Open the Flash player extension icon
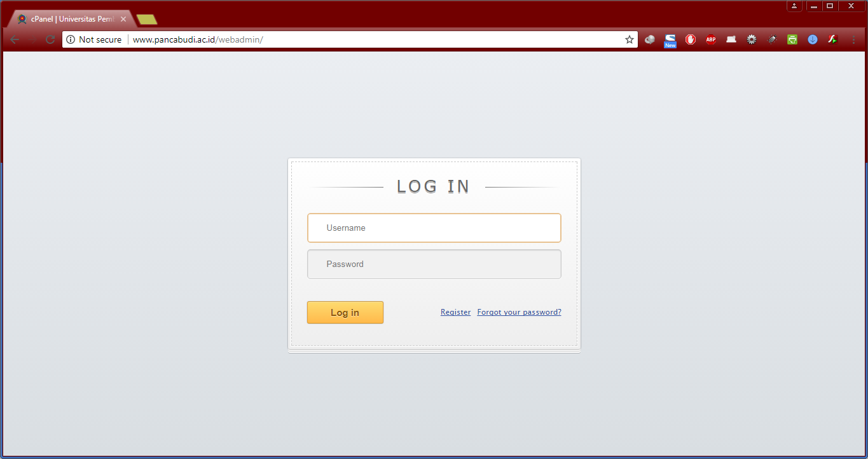The width and height of the screenshot is (868, 459). (x=832, y=39)
